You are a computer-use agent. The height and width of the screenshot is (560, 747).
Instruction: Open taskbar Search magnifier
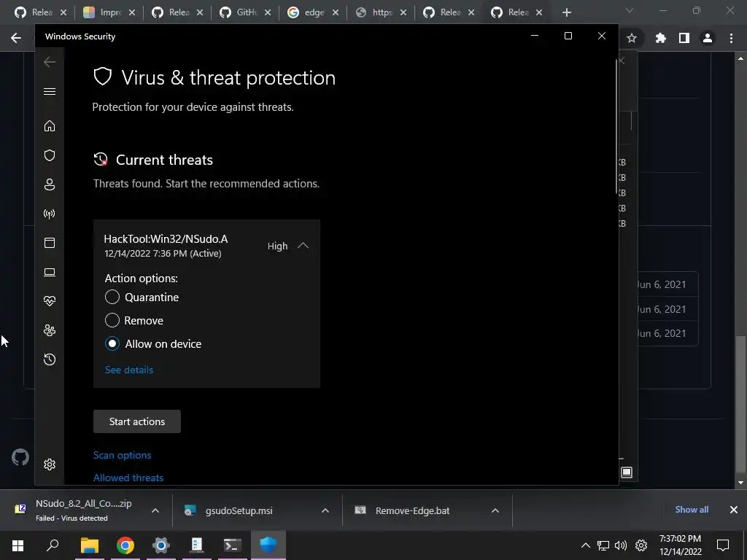click(53, 545)
